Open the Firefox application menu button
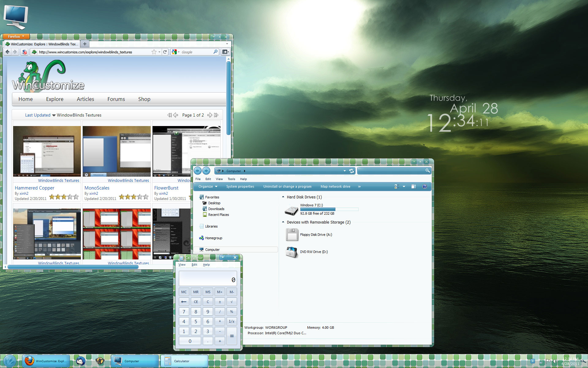Screen dimensions: 588x368 coord(16,36)
